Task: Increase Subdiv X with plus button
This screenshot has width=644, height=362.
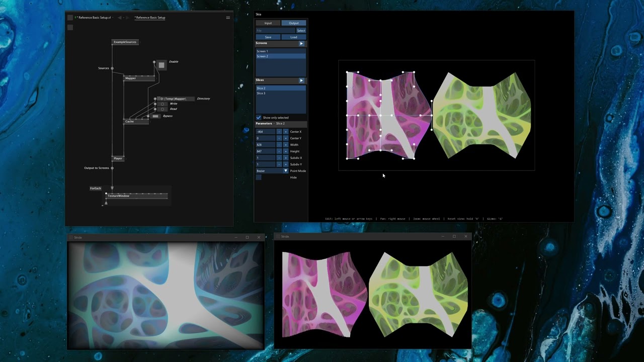Action: pos(286,158)
